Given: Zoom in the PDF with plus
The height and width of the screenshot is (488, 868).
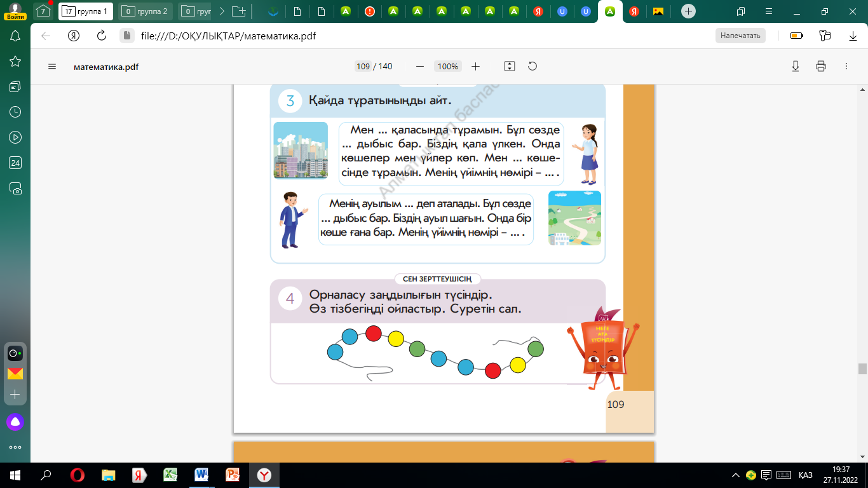Looking at the screenshot, I should (475, 66).
